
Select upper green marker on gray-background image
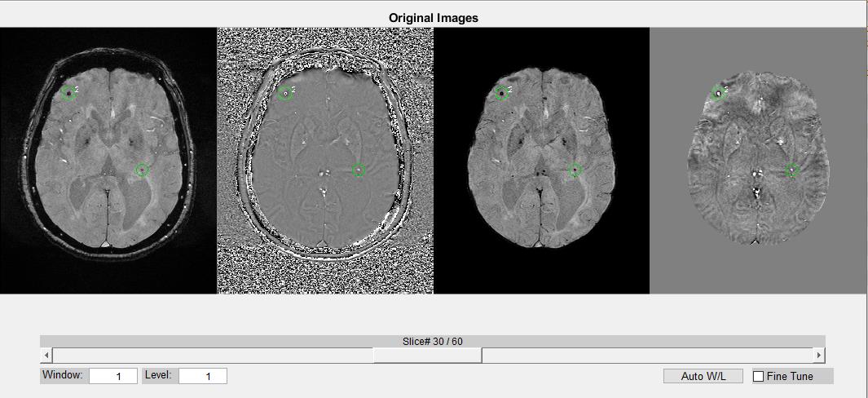click(719, 93)
